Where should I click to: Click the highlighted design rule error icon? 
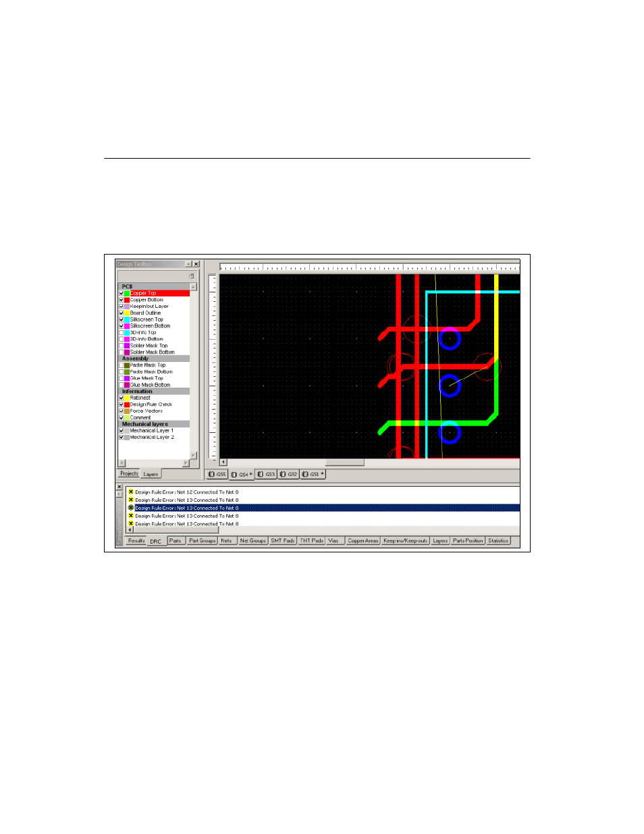pyautogui.click(x=131, y=508)
